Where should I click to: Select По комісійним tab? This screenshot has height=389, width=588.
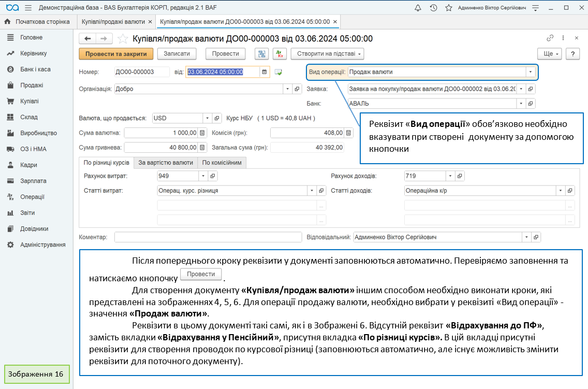click(222, 163)
